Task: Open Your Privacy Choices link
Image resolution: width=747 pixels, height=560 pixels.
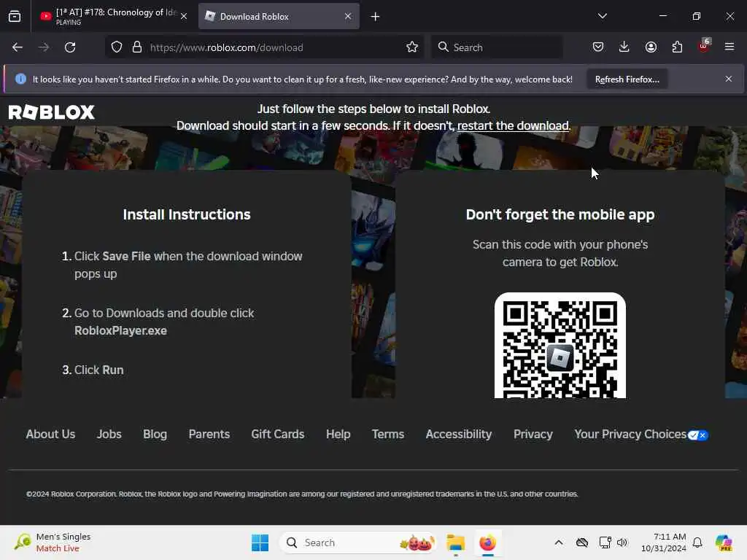Action: (x=630, y=435)
